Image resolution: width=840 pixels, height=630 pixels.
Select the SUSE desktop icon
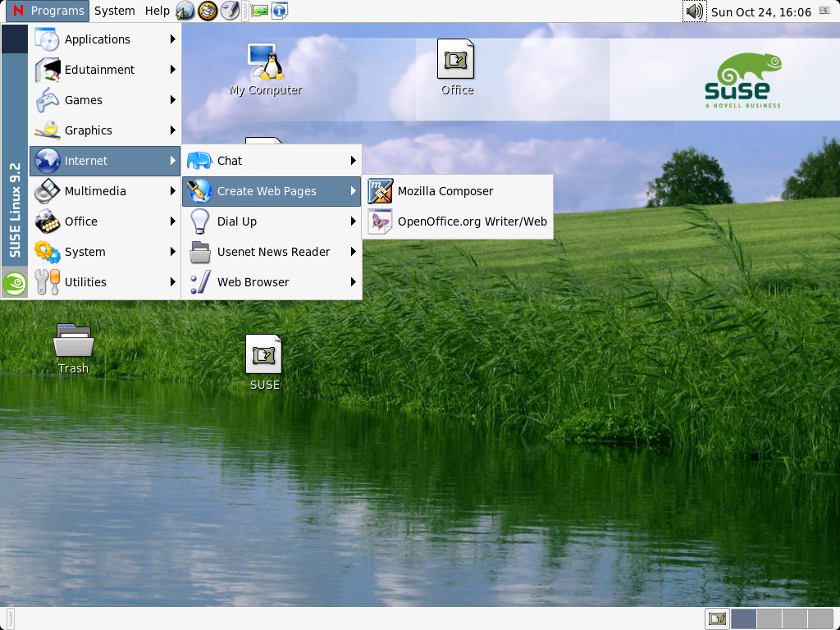click(x=264, y=363)
